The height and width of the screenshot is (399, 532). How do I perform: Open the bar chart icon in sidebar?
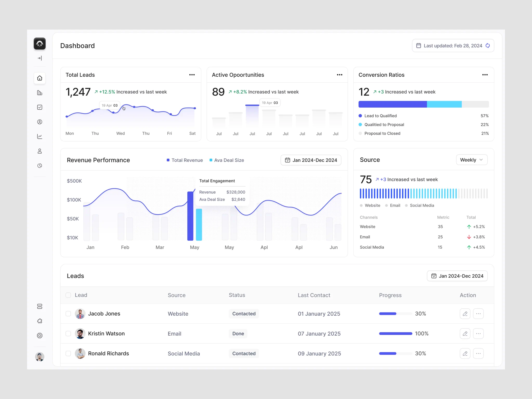(40, 93)
